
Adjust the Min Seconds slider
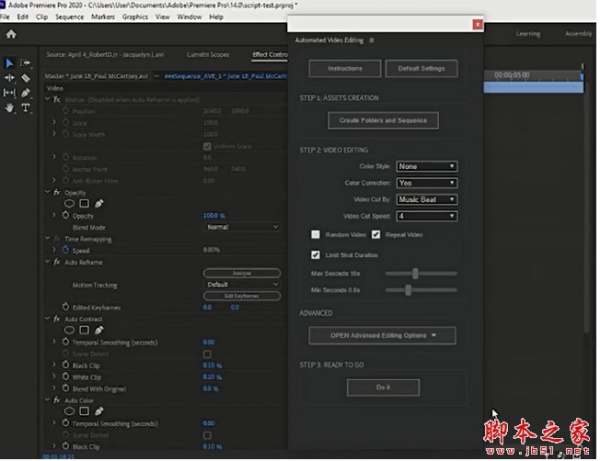pyautogui.click(x=408, y=290)
